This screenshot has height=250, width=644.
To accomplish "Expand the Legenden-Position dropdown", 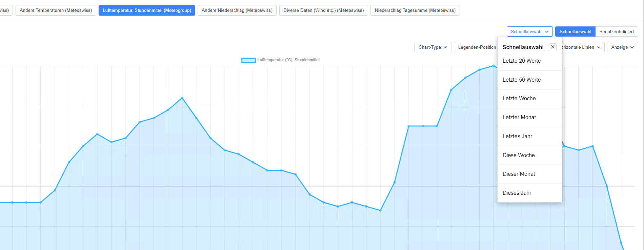I will [476, 47].
